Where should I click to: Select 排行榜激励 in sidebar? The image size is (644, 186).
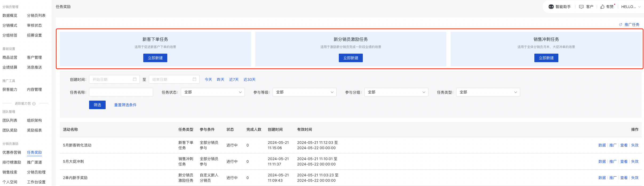(x=12, y=162)
